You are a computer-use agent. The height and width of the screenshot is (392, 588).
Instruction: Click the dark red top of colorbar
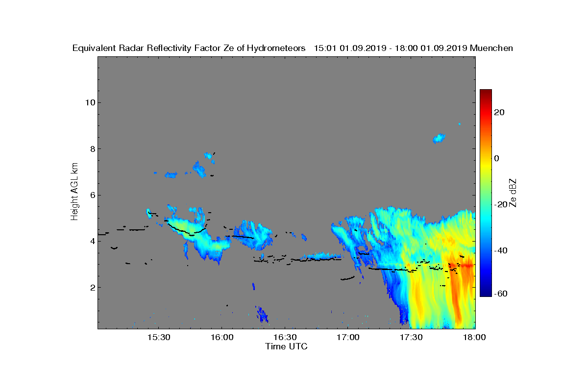pos(486,93)
